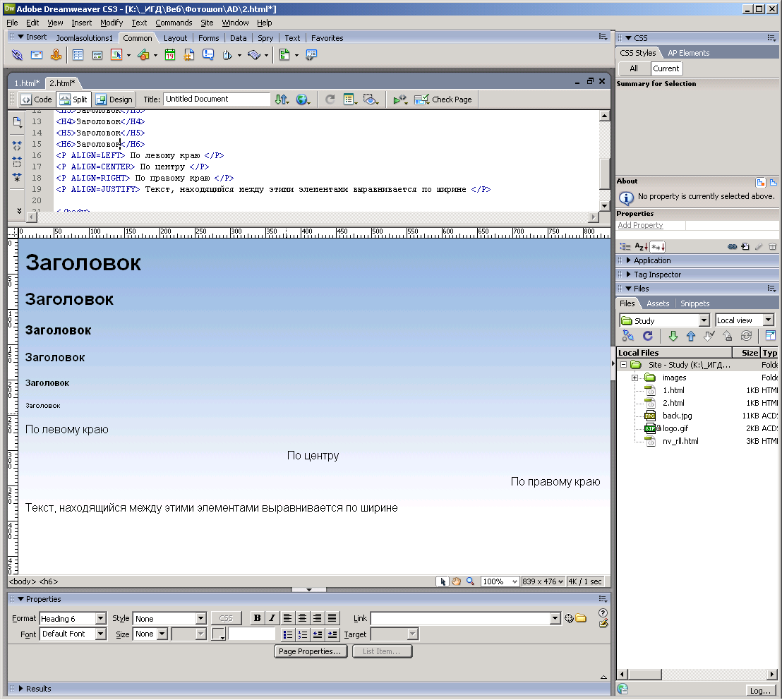
Task: Toggle Align Right in Properties panel
Action: click(x=317, y=618)
